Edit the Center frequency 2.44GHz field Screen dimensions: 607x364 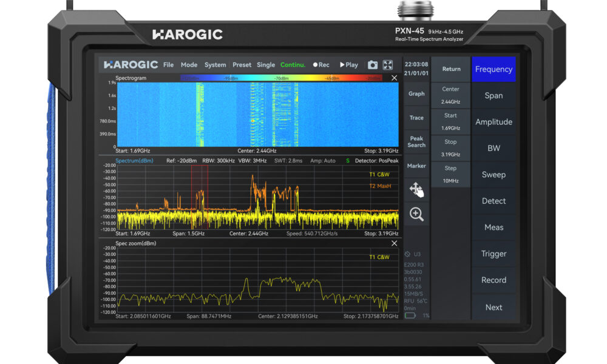pyautogui.click(x=450, y=96)
